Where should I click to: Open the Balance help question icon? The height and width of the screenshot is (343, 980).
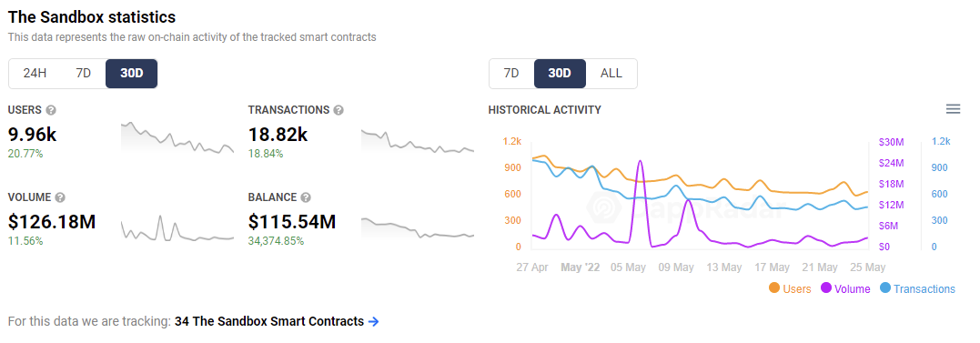306,197
